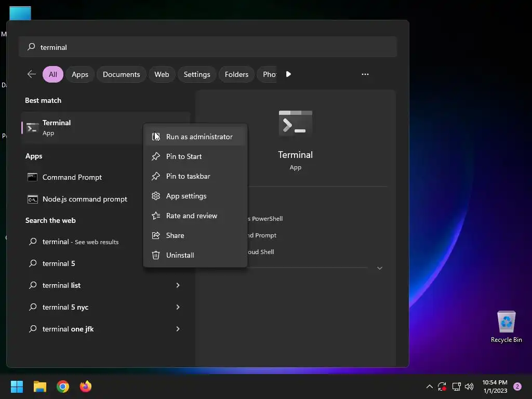Select the All filter tab
This screenshot has height=399, width=532.
[x=52, y=74]
